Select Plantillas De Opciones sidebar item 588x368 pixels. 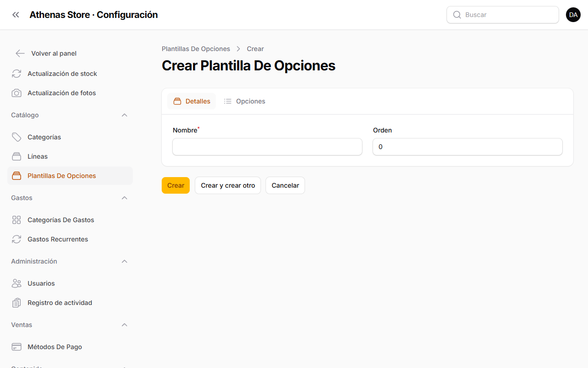click(x=70, y=176)
